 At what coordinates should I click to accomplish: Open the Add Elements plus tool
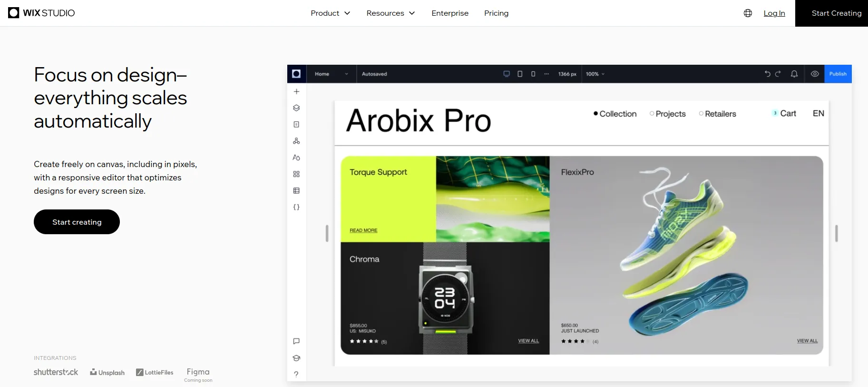pyautogui.click(x=296, y=91)
